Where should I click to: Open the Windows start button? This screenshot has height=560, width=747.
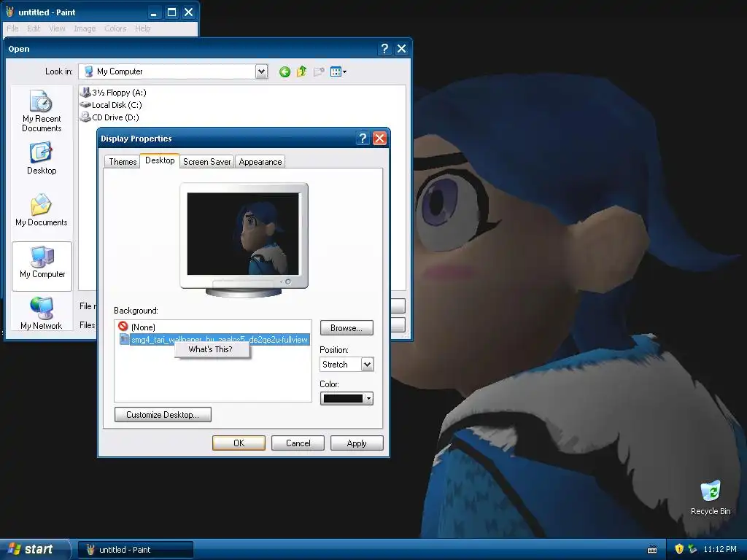click(x=34, y=550)
